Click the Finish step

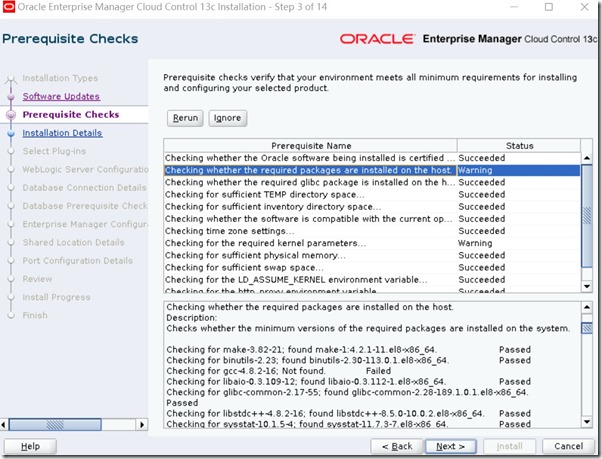click(35, 315)
